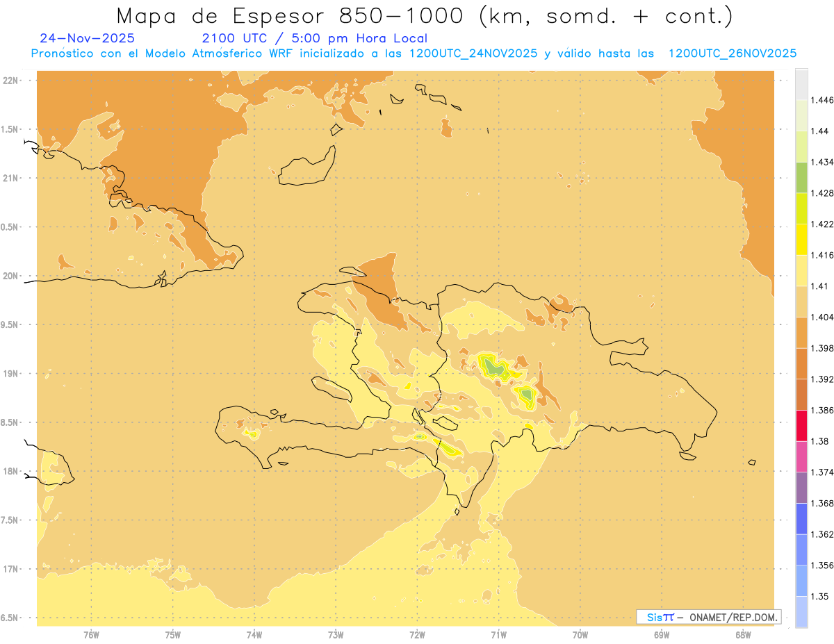Pick the pink 1.374–1.38 legend swatch

(x=801, y=456)
